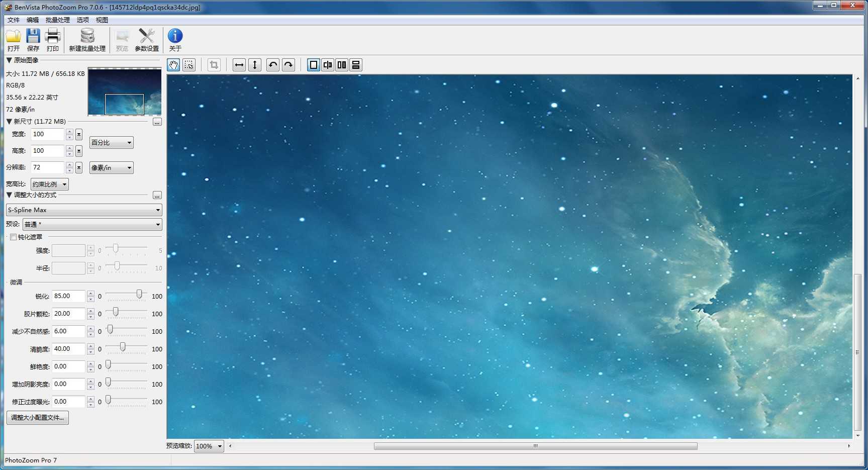Click the 高度 height input field
The width and height of the screenshot is (868, 470).
pyautogui.click(x=48, y=151)
